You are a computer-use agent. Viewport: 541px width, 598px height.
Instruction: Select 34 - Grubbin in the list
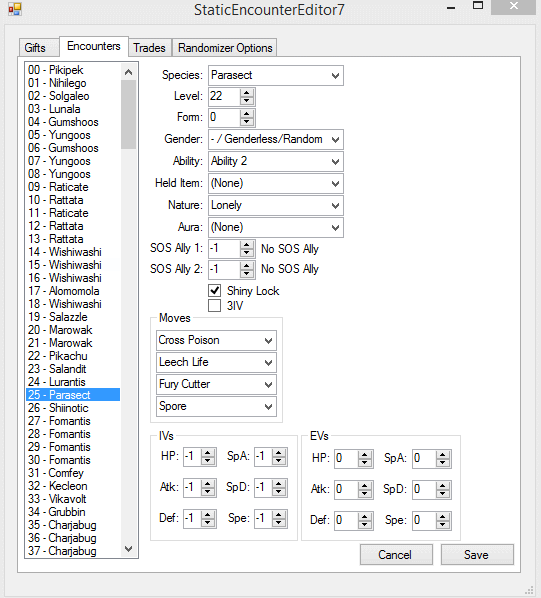(x=73, y=511)
